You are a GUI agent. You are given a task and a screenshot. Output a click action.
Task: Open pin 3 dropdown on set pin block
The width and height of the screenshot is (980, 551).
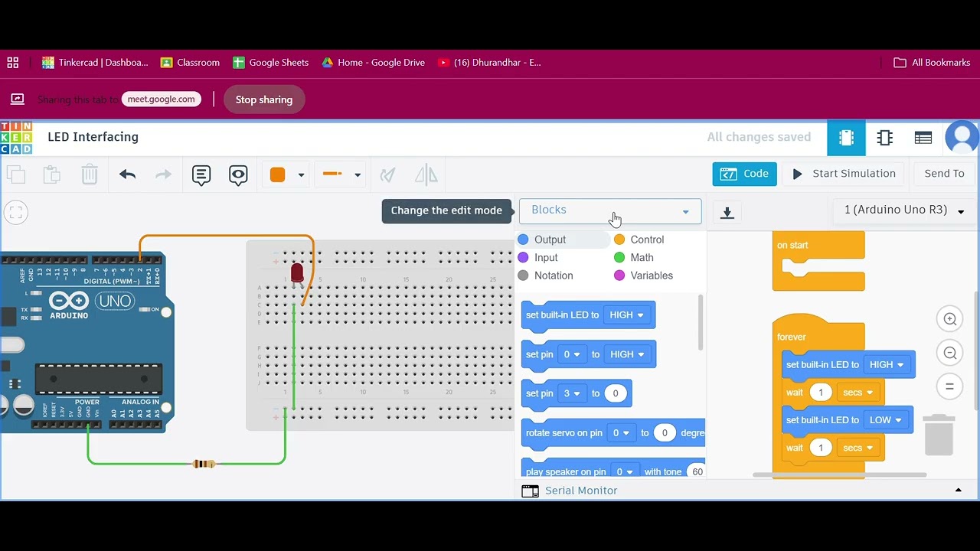tap(573, 393)
